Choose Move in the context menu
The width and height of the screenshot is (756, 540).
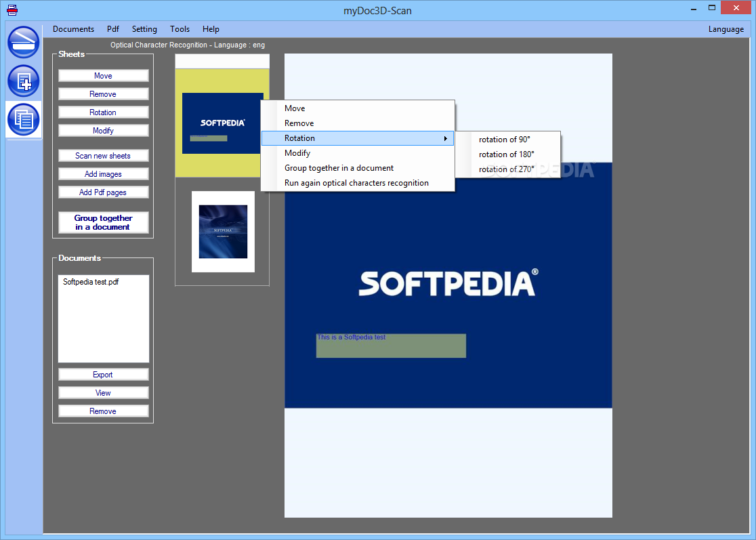click(x=357, y=108)
